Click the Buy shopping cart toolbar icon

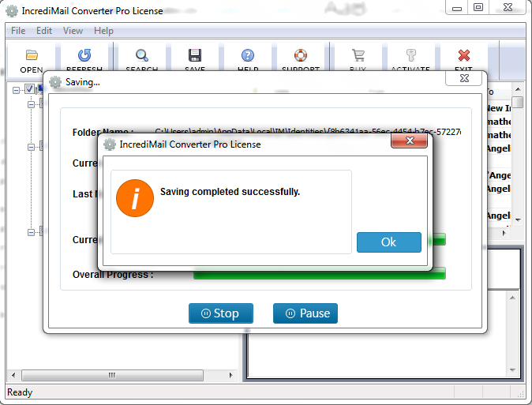pyautogui.click(x=358, y=55)
